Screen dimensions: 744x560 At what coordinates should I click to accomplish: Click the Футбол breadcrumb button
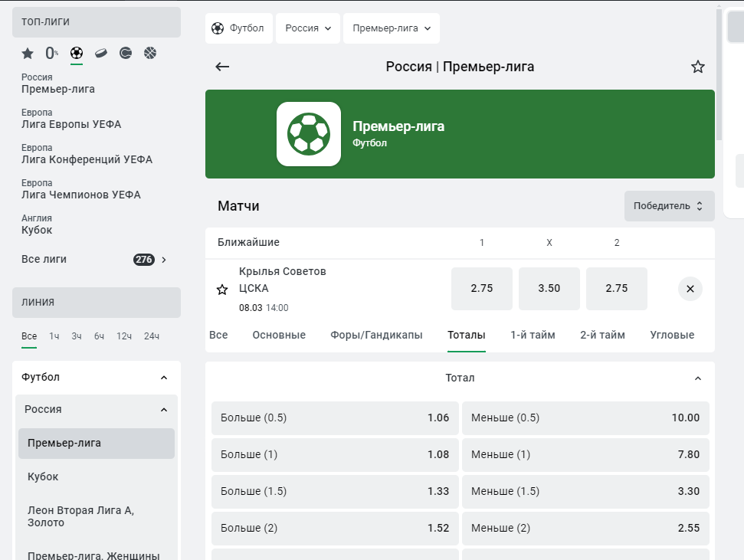(238, 28)
